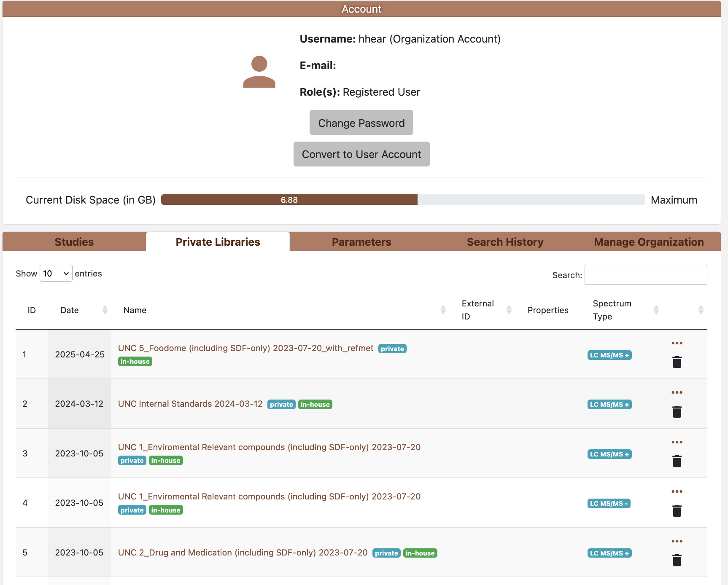Image resolution: width=728 pixels, height=585 pixels.
Task: Open three-dot options for library ID 3
Action: tap(677, 442)
